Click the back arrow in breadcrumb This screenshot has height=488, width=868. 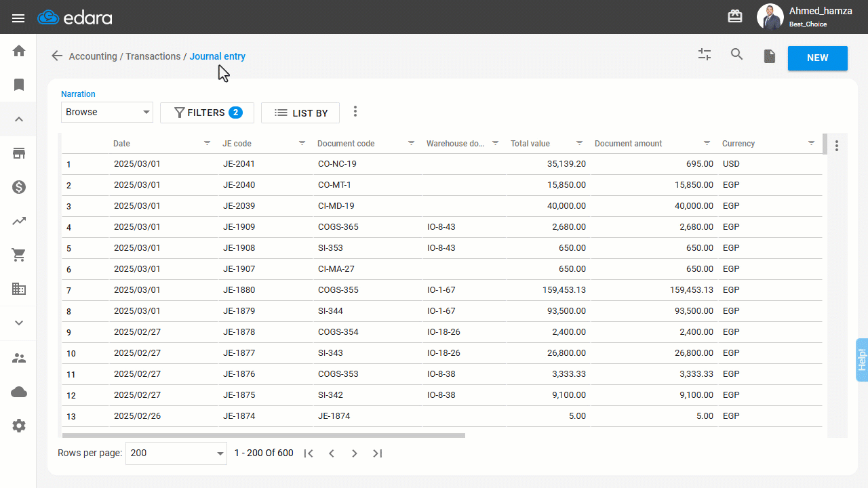click(x=57, y=56)
